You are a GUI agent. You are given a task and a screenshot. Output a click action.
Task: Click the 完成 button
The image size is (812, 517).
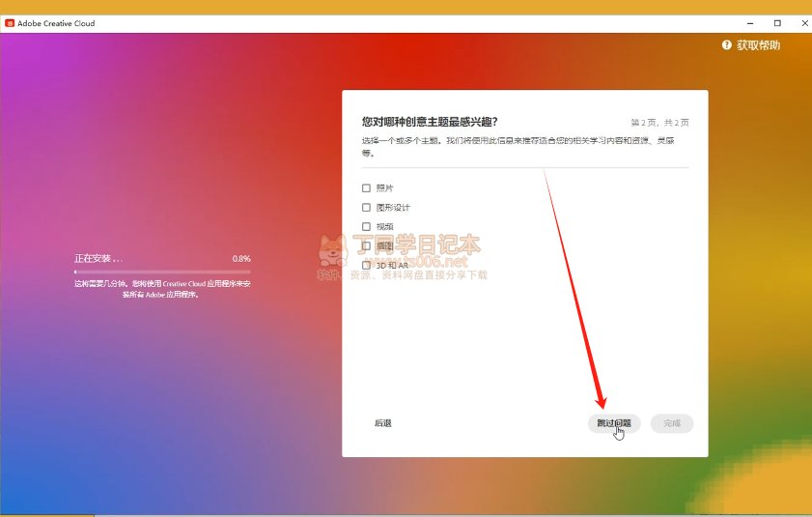pyautogui.click(x=672, y=423)
